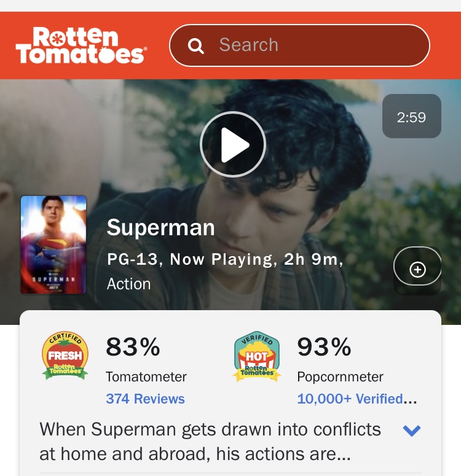Screen dimensions: 461x476
Task: Click the Superman movie title
Action: (x=161, y=227)
